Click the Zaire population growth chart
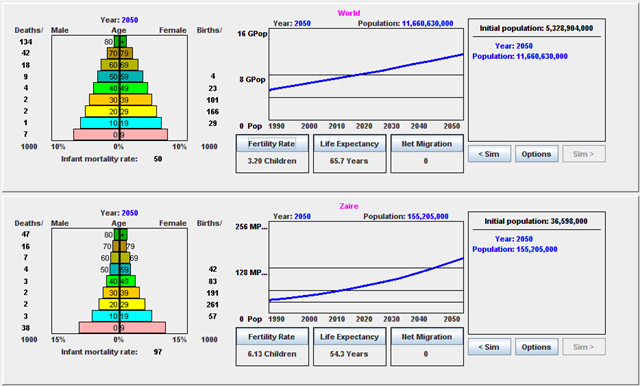The height and width of the screenshot is (386, 640). (x=366, y=267)
